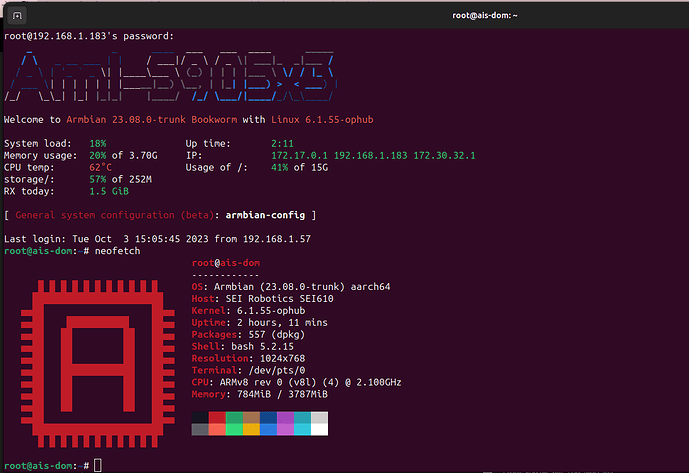Image resolution: width=689 pixels, height=473 pixels.
Task: Click 'General system configuration (beta)' text
Action: pos(114,215)
